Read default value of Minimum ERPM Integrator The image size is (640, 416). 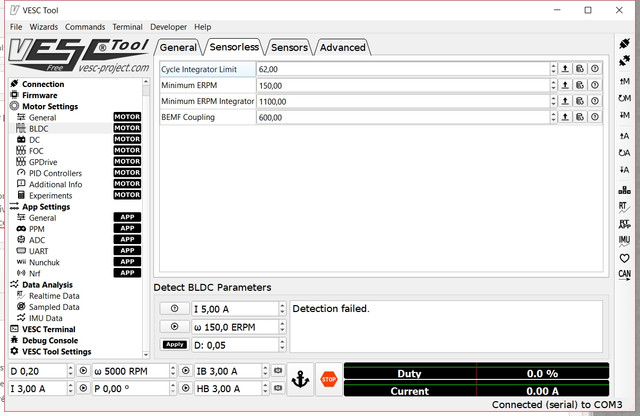coord(580,101)
